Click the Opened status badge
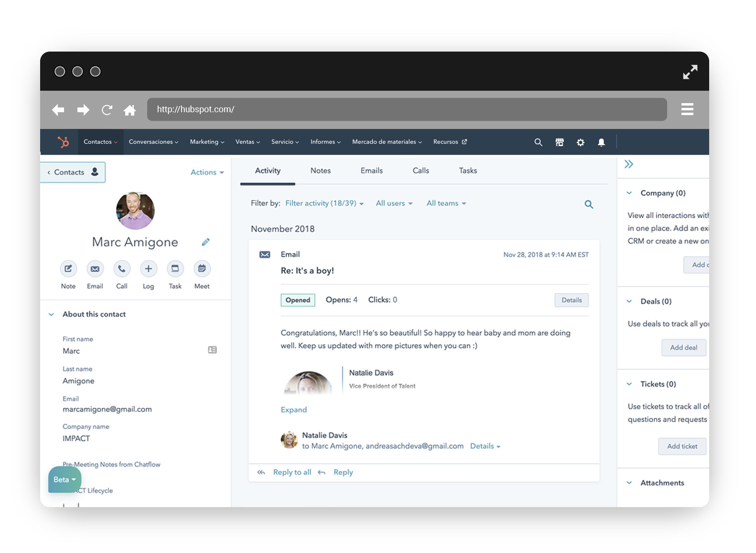Image resolution: width=756 pixels, height=553 pixels. [298, 300]
